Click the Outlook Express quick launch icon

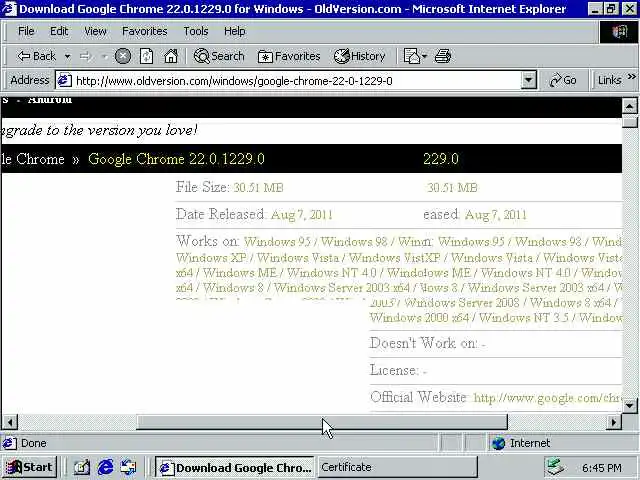click(128, 467)
